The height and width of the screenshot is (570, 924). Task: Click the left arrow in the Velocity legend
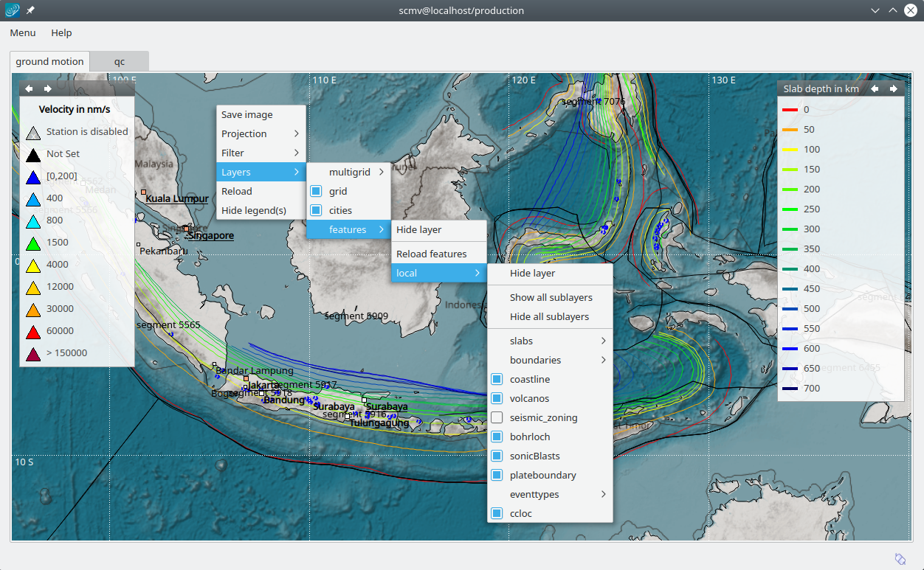click(29, 88)
